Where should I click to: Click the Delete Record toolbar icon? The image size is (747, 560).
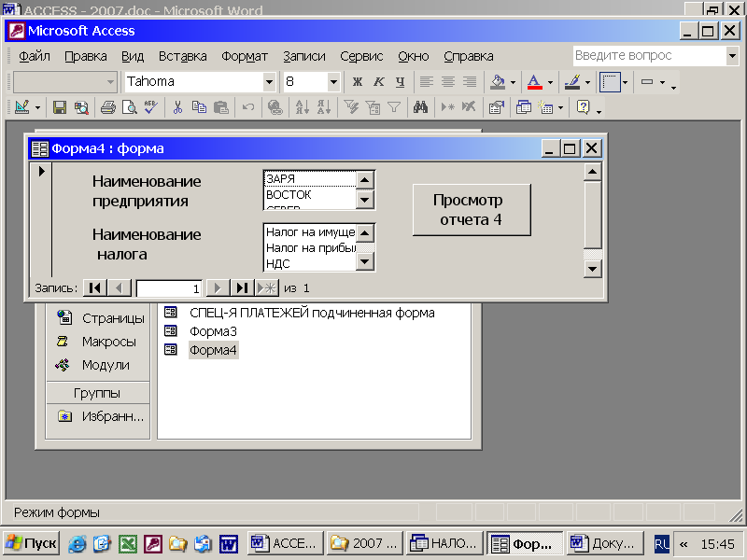(469, 107)
